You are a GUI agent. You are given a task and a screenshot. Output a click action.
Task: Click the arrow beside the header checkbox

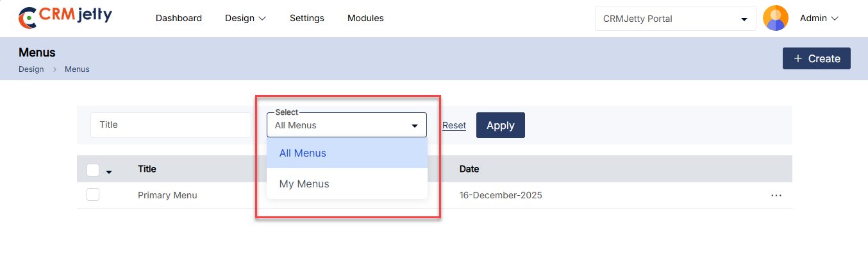(109, 171)
